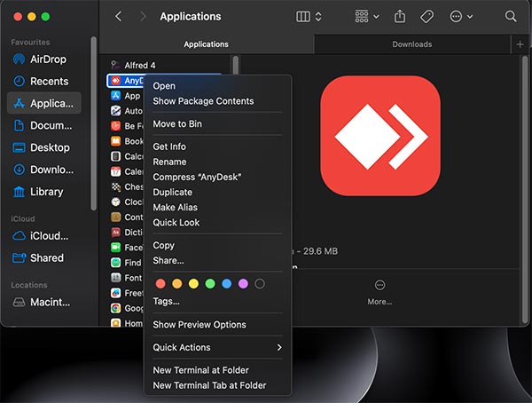This screenshot has width=532, height=403.
Task: Open iCloud Drive in sidebar
Action: click(43, 236)
